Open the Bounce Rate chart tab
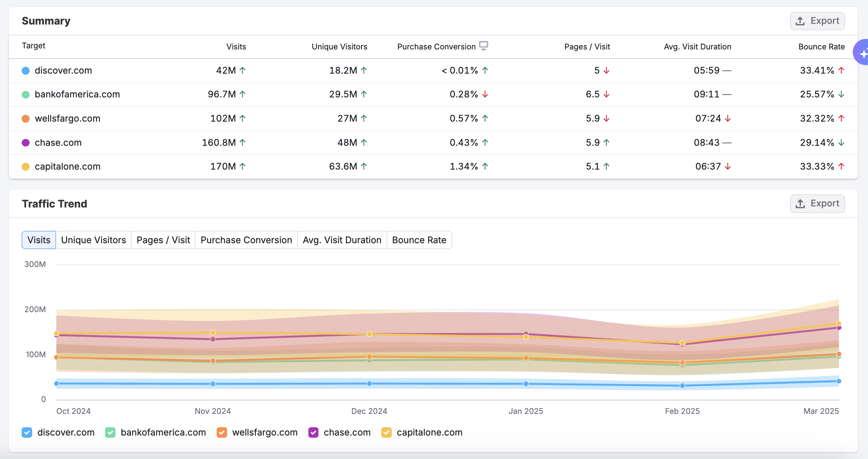The width and height of the screenshot is (868, 459). pos(419,240)
